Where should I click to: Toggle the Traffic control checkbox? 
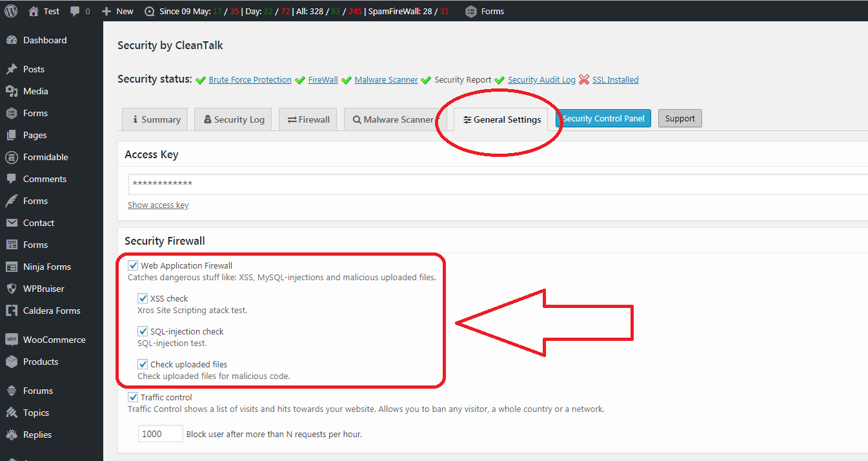point(133,397)
